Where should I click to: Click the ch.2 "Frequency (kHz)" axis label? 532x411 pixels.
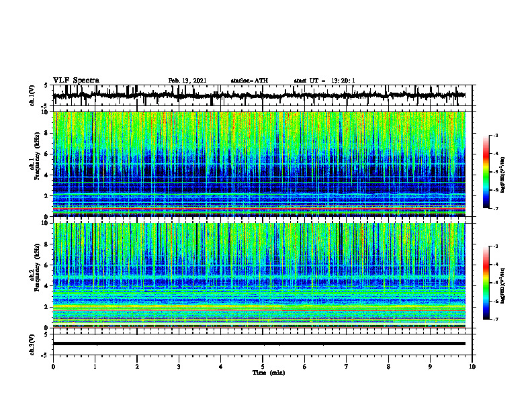(38, 267)
